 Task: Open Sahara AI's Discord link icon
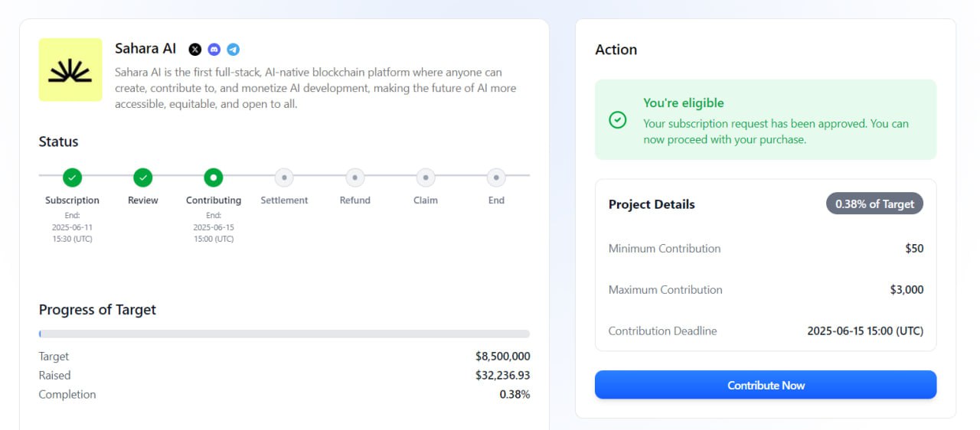pos(214,49)
